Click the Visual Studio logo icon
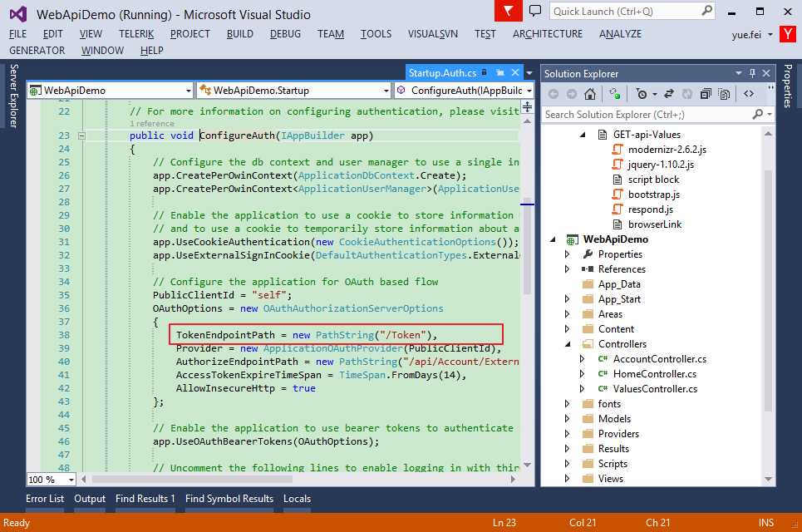The height and width of the screenshot is (532, 802). (18, 14)
